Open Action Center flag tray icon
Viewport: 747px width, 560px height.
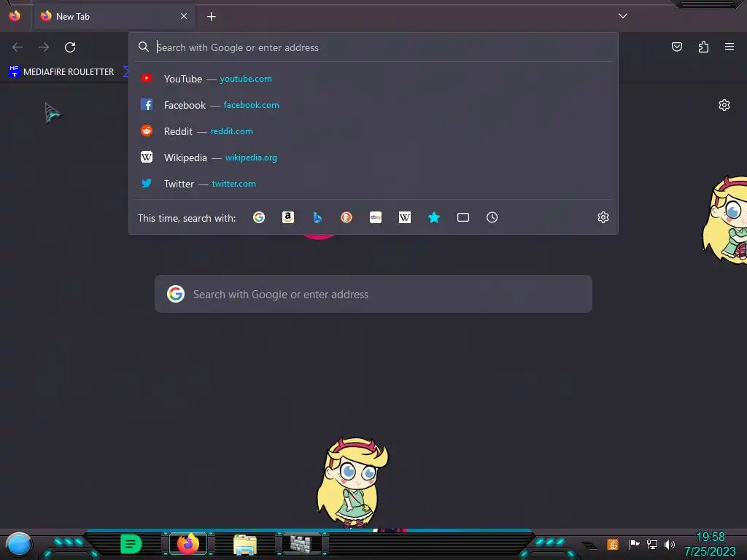point(634,544)
